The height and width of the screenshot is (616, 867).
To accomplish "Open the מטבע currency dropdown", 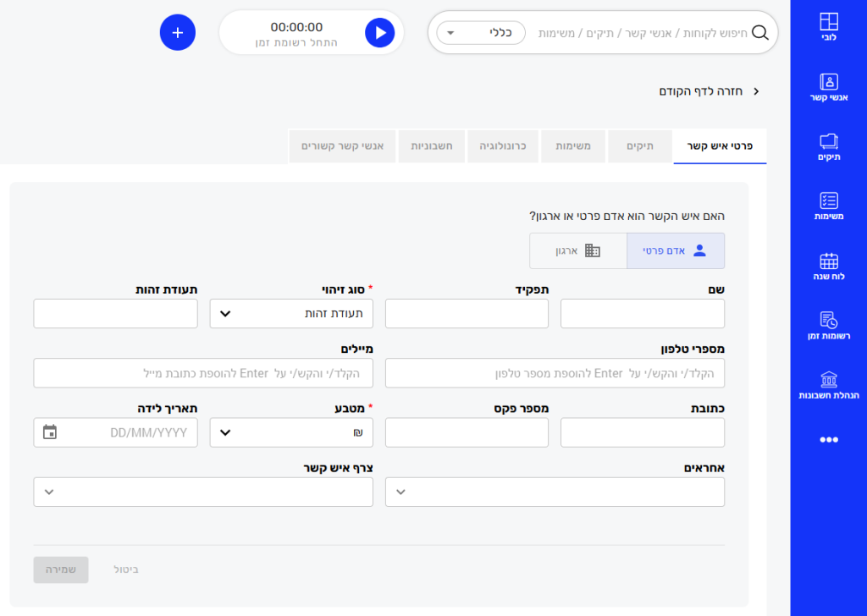I will point(291,432).
